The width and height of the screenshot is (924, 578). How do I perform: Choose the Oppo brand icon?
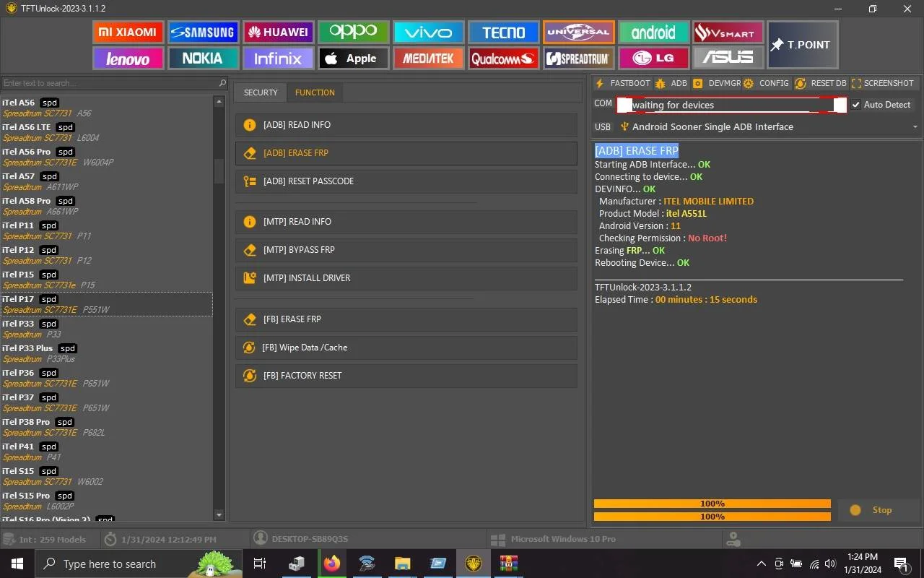[353, 33]
